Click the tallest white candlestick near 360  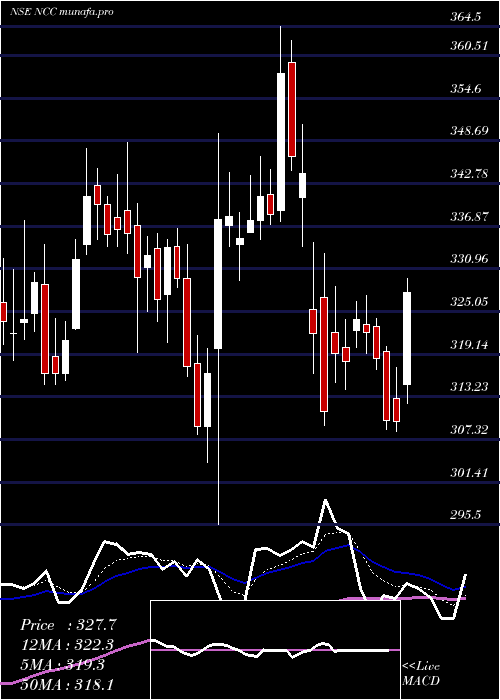pos(281,142)
